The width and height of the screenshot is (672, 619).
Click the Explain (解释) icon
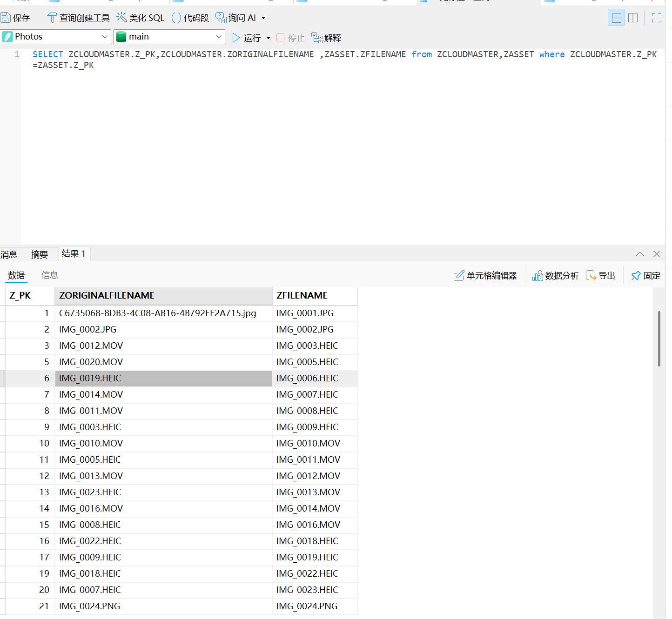[x=317, y=38]
